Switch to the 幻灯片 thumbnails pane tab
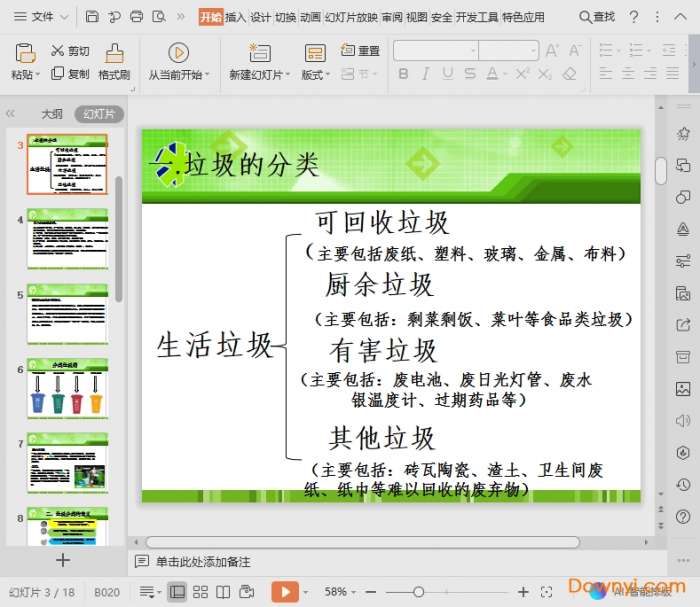 [x=99, y=114]
